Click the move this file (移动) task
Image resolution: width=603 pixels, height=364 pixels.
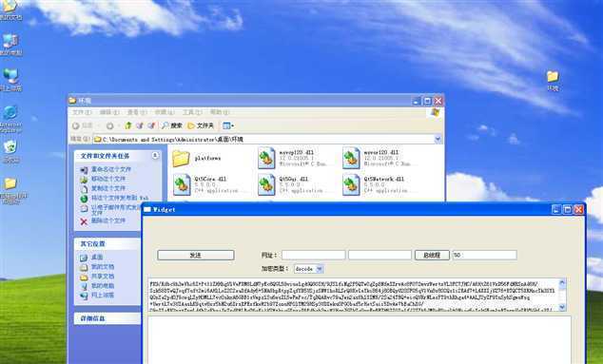[x=108, y=179]
